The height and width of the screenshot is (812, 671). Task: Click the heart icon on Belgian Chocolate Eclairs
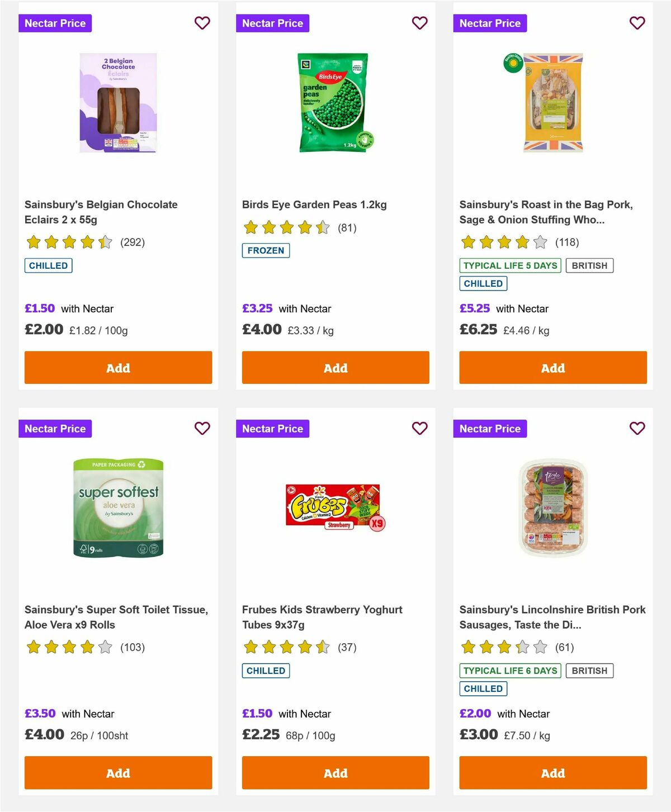point(202,23)
